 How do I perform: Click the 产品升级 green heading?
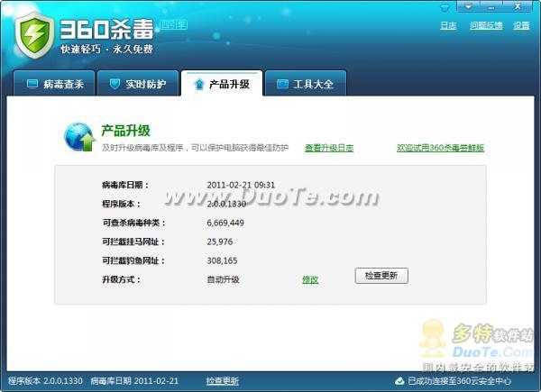click(x=125, y=131)
